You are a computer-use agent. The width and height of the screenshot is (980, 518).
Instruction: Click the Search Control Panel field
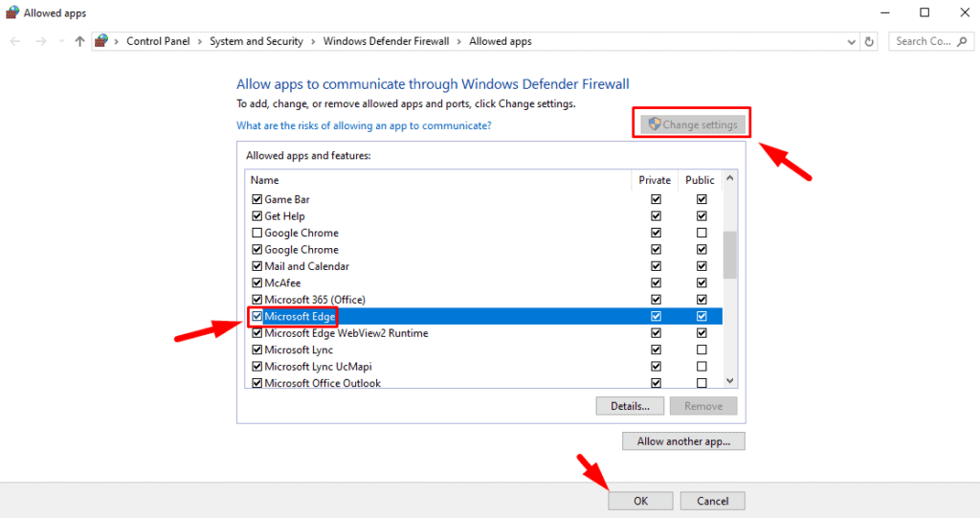point(928,41)
